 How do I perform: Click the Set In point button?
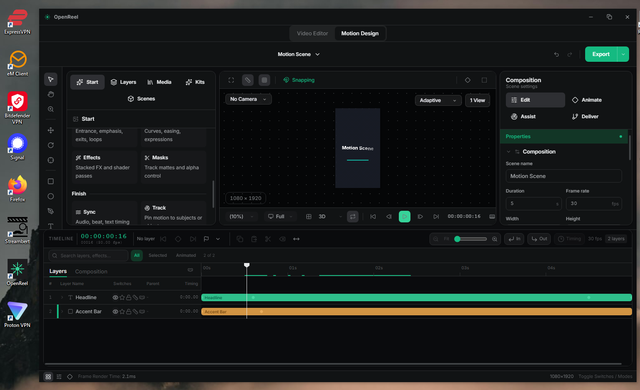point(515,239)
